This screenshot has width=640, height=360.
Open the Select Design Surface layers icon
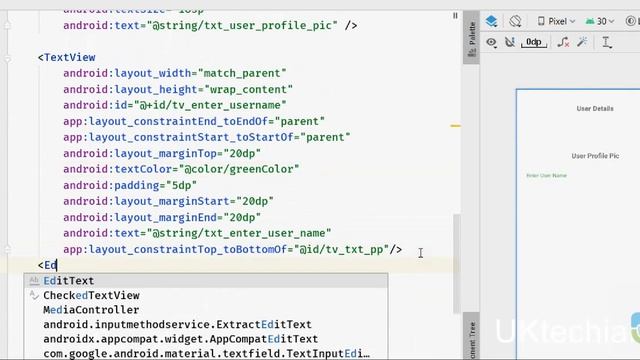(x=492, y=21)
